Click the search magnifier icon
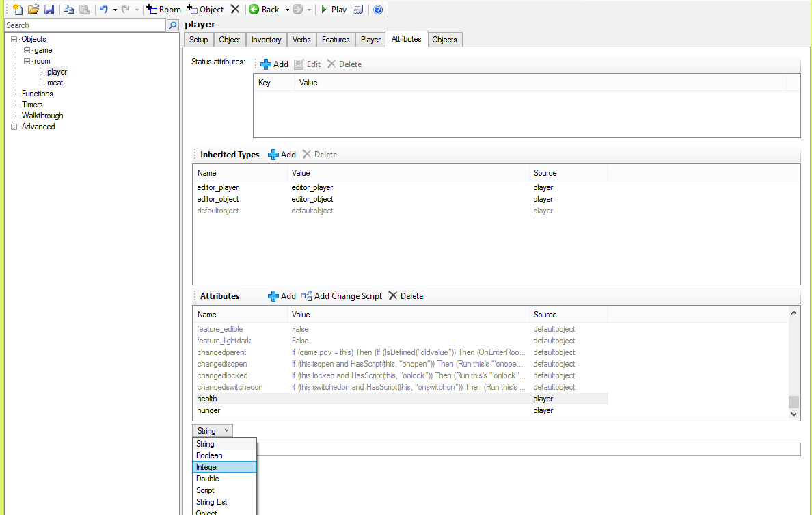Image resolution: width=812 pixels, height=515 pixels. point(173,25)
